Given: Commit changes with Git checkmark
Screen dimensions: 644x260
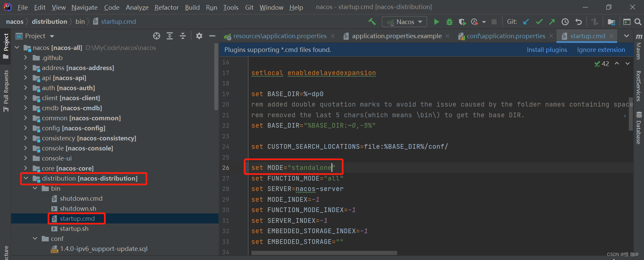Looking at the screenshot, I should point(539,22).
